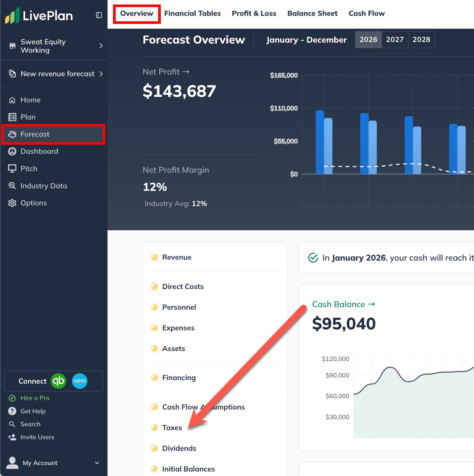Click the QuickBooks connect icon
The height and width of the screenshot is (476, 474).
click(x=58, y=381)
